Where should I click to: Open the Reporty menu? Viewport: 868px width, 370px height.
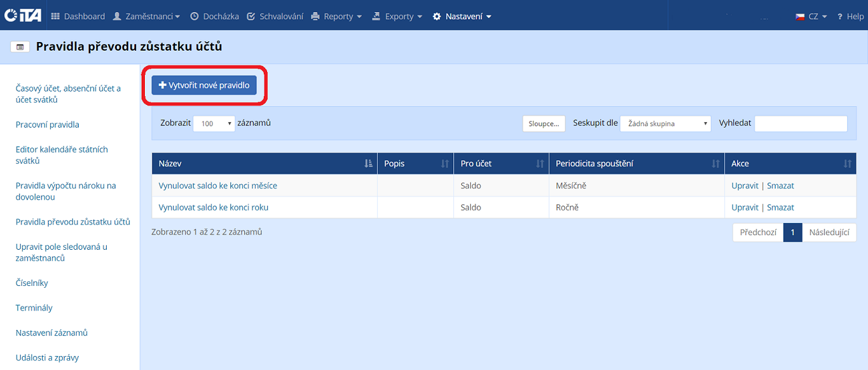337,16
